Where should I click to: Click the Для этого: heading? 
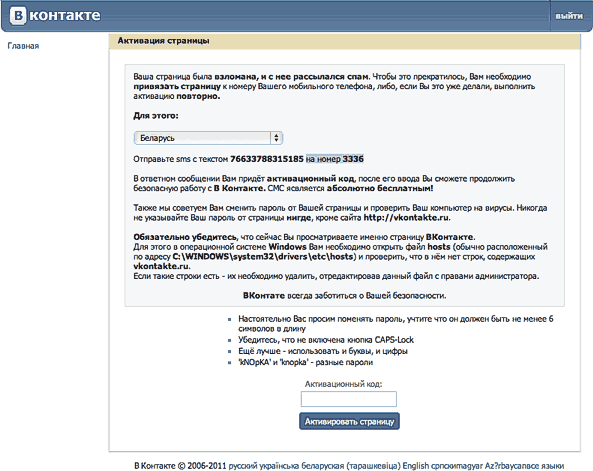(x=156, y=116)
